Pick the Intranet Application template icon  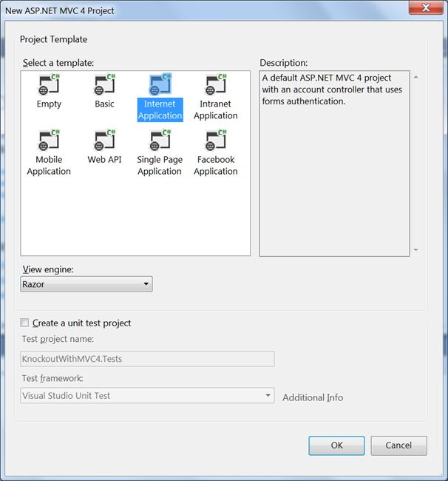216,84
